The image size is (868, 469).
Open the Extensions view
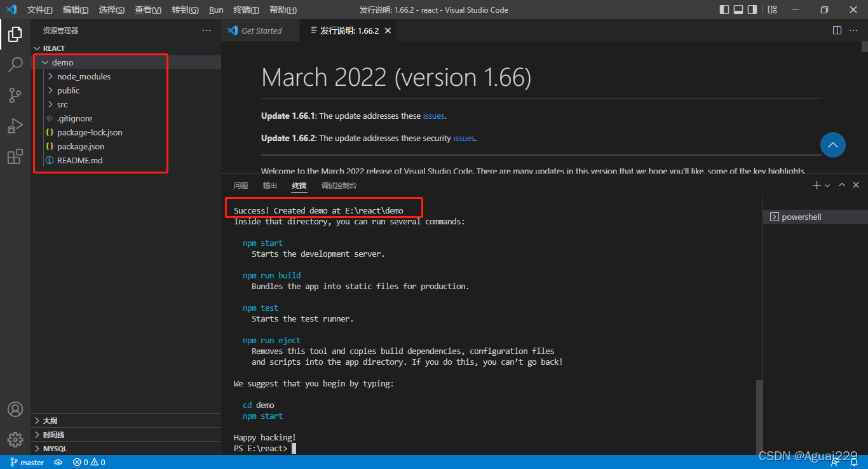point(15,156)
